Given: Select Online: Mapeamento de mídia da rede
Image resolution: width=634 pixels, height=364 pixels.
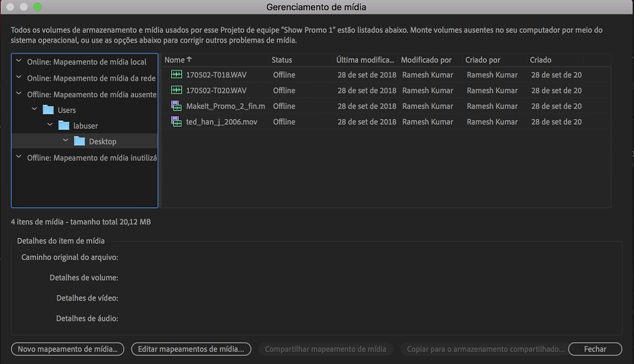Looking at the screenshot, I should point(91,78).
